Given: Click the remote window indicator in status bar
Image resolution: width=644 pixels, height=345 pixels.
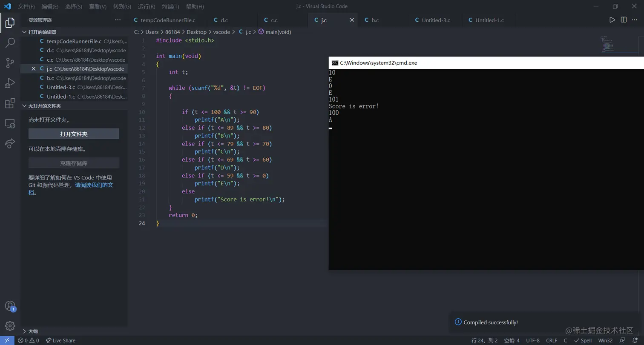Looking at the screenshot, I should click(7, 340).
